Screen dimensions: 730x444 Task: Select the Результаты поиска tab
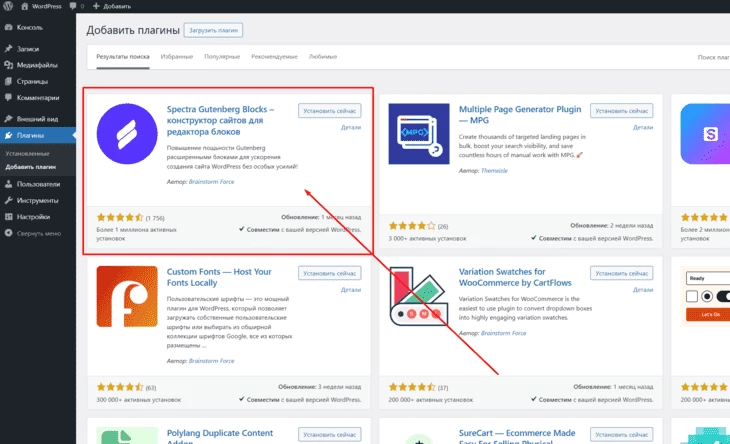coord(123,57)
